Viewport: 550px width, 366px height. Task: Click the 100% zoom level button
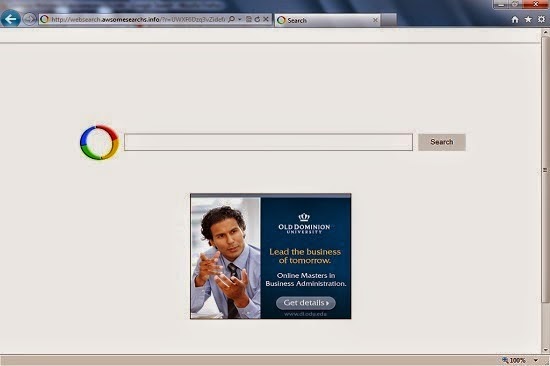[x=514, y=360]
